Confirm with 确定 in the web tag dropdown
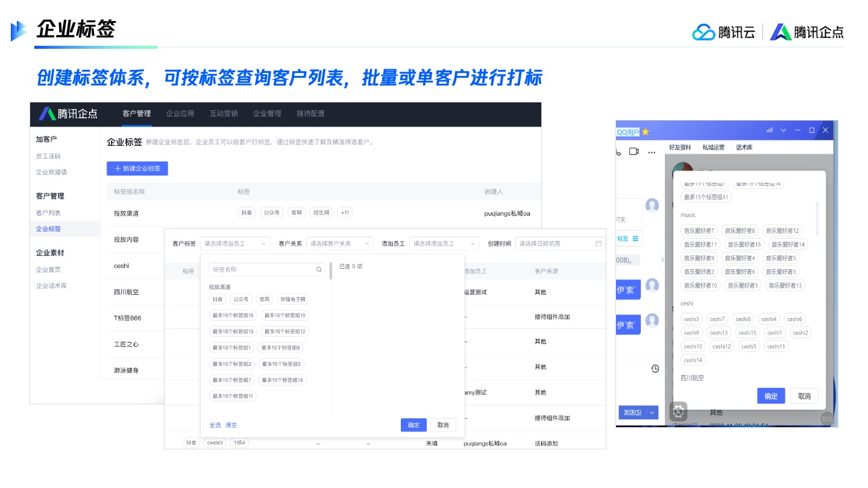 pyautogui.click(x=414, y=425)
